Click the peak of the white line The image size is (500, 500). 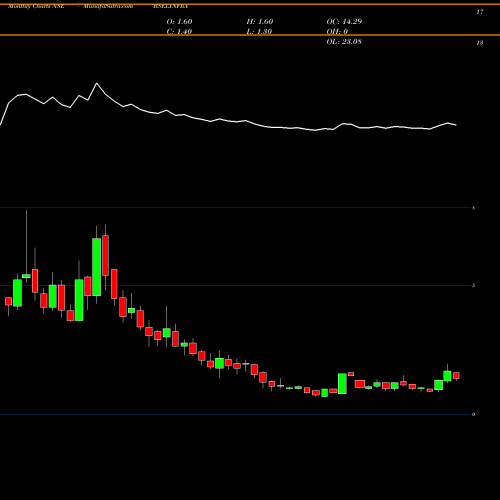coord(97,83)
